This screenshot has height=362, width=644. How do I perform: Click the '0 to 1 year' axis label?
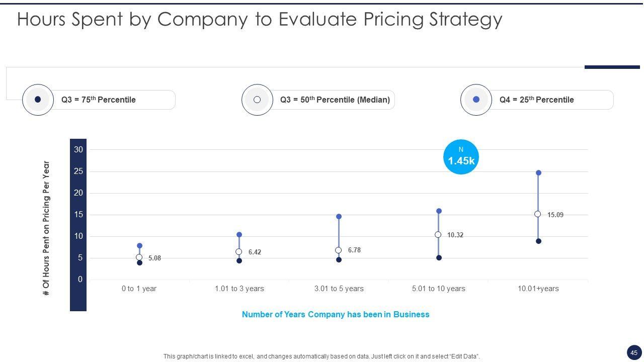point(139,289)
